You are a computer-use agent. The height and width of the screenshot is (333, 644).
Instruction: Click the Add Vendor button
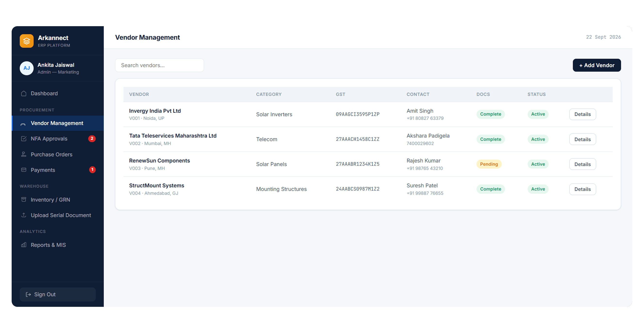click(597, 65)
